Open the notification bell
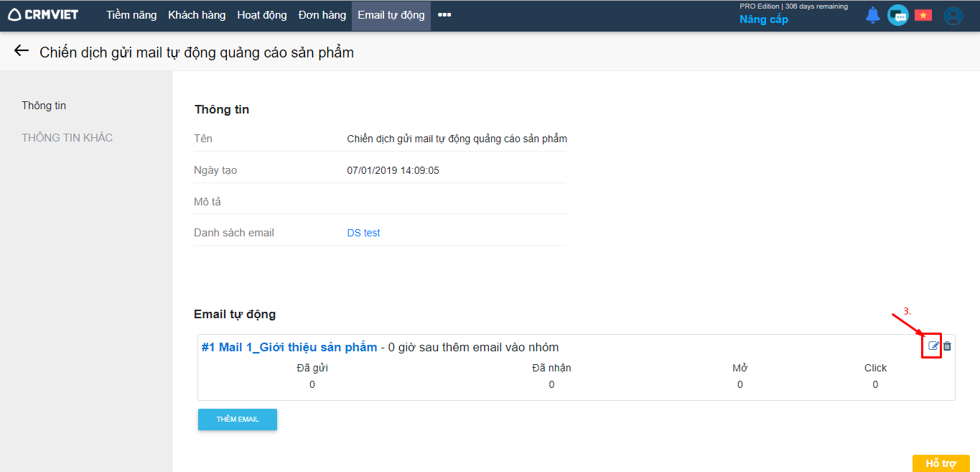Image resolution: width=980 pixels, height=472 pixels. tap(872, 15)
